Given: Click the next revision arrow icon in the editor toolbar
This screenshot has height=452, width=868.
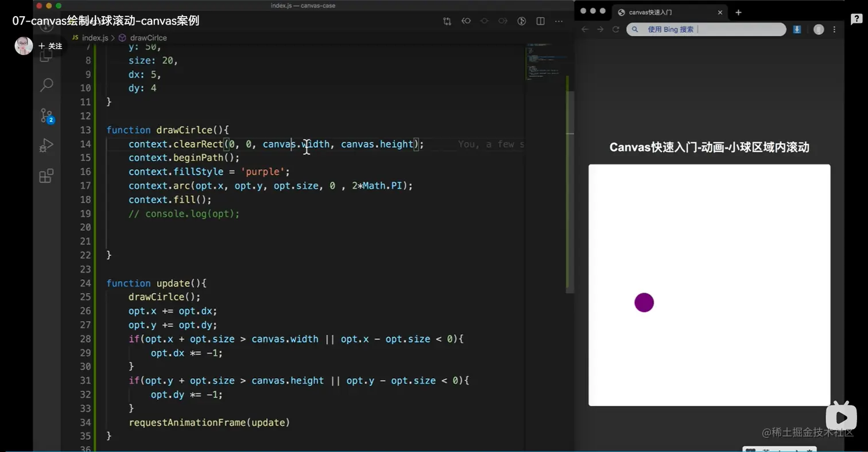Looking at the screenshot, I should (503, 21).
